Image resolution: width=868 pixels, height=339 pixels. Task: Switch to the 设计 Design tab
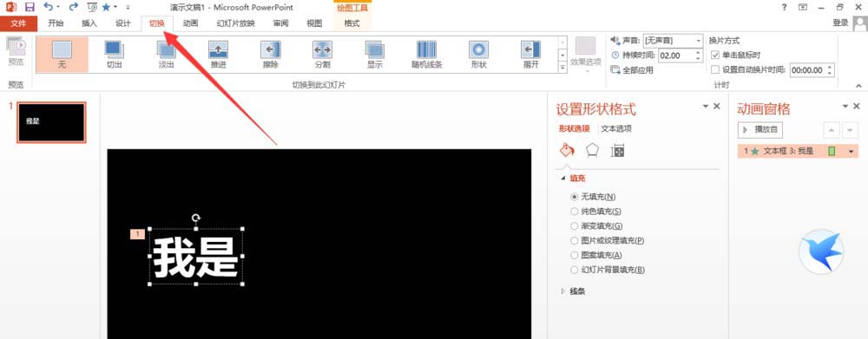pyautogui.click(x=123, y=23)
